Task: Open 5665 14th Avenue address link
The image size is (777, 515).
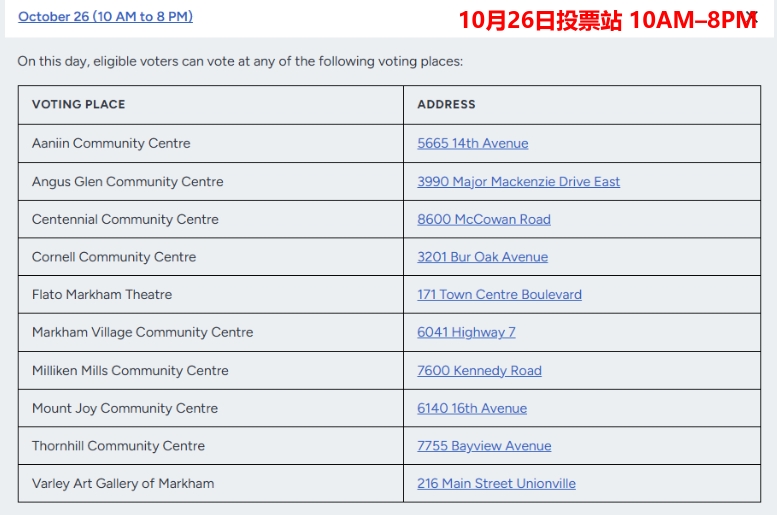Action: pos(472,143)
